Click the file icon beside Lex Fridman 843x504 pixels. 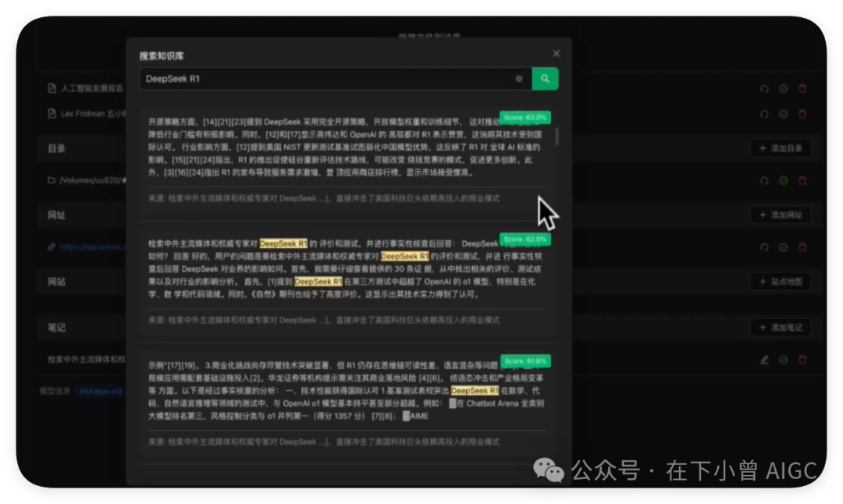(x=52, y=113)
